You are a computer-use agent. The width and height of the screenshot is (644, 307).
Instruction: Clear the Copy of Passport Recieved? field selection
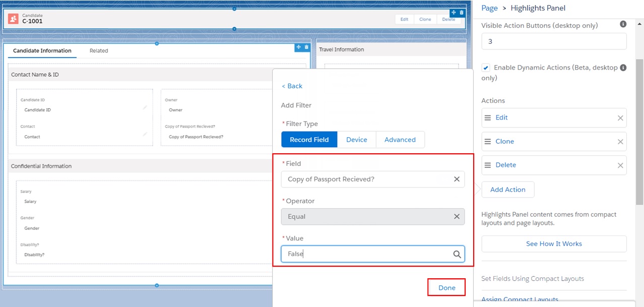click(x=457, y=179)
